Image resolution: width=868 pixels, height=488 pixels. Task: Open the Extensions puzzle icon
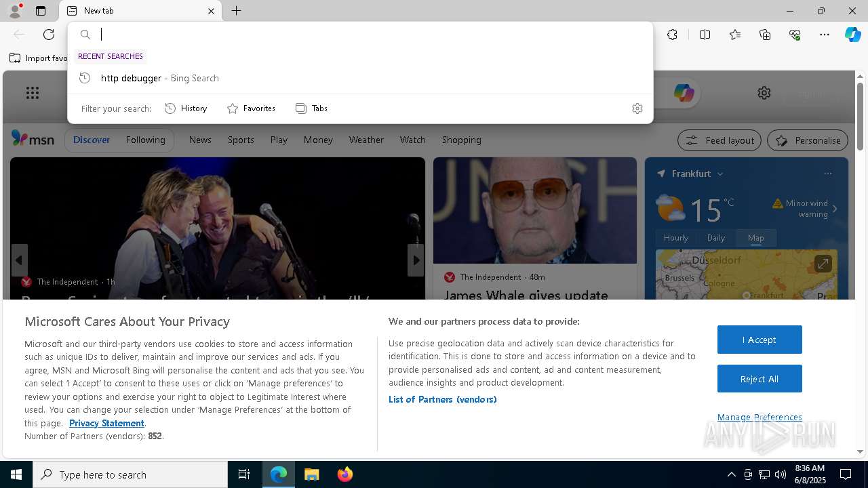coord(672,35)
